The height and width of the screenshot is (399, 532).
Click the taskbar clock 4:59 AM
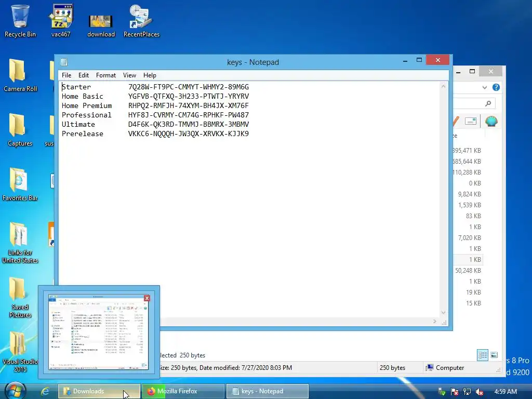click(x=505, y=392)
